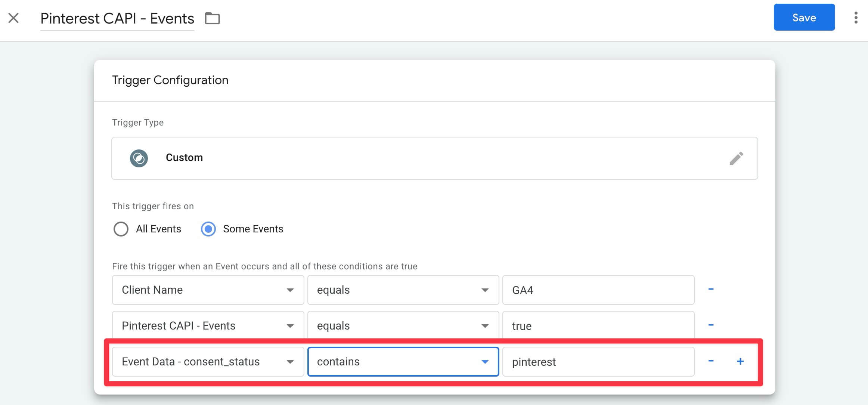868x405 pixels.
Task: Open the Pinterest CAPI - Events variable dropdown
Action: (x=208, y=325)
